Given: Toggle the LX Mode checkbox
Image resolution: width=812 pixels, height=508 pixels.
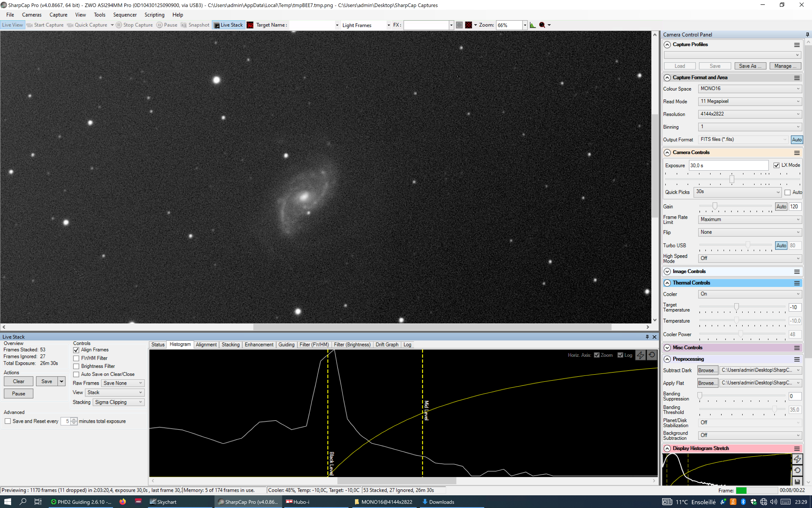Looking at the screenshot, I should [776, 165].
